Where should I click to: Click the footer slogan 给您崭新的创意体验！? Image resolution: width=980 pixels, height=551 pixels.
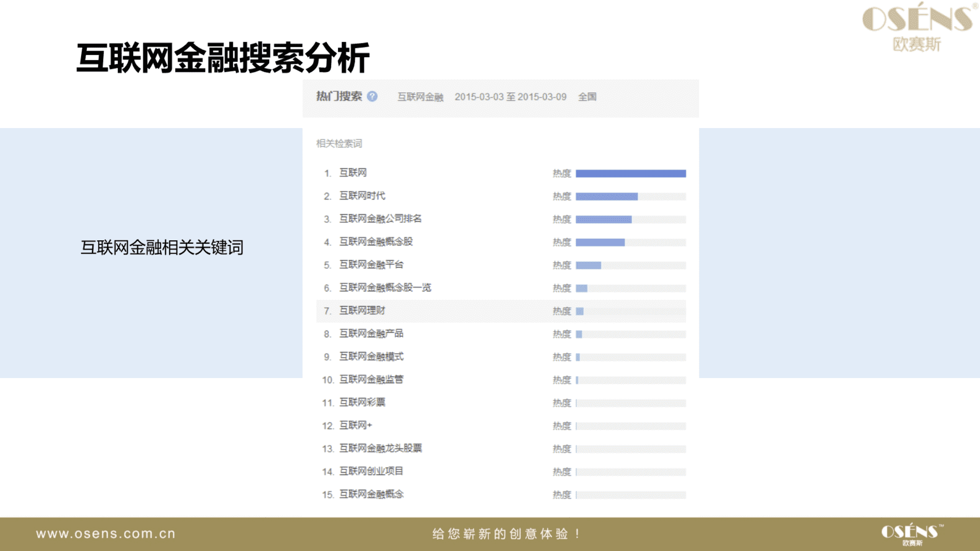(506, 534)
